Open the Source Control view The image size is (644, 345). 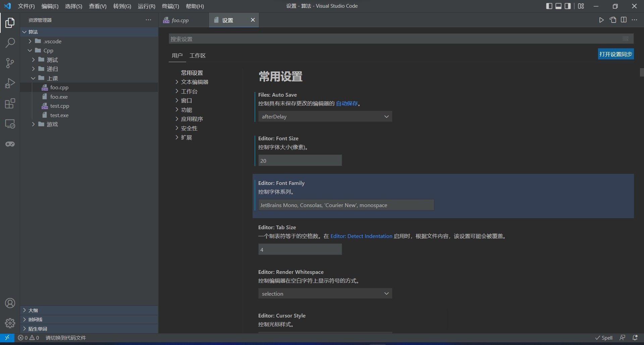click(x=10, y=63)
